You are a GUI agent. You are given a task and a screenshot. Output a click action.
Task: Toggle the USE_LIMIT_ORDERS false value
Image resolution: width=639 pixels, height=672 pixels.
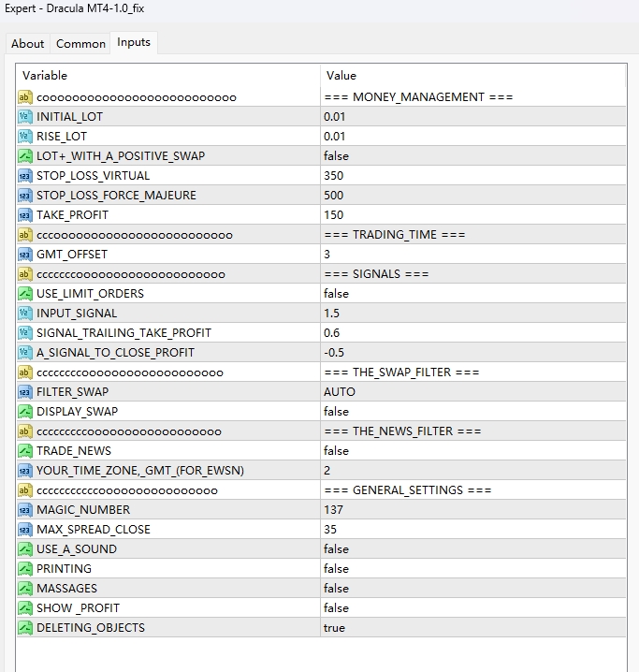click(336, 294)
